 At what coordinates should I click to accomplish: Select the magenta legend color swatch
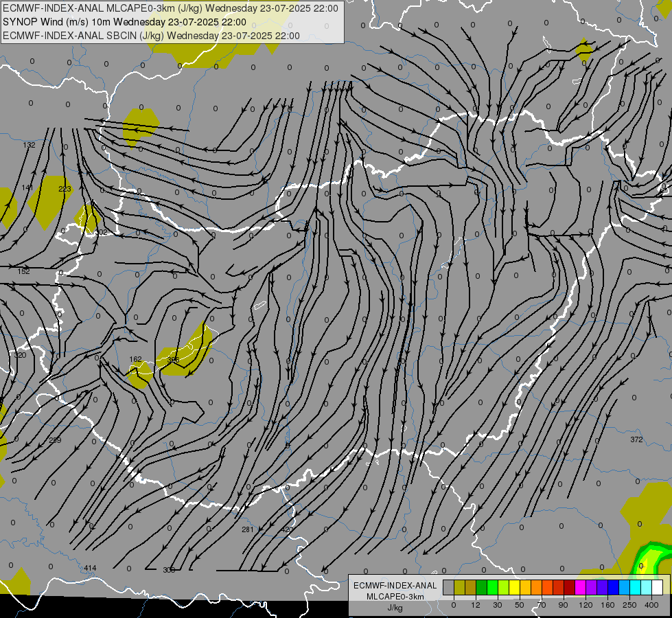click(580, 588)
